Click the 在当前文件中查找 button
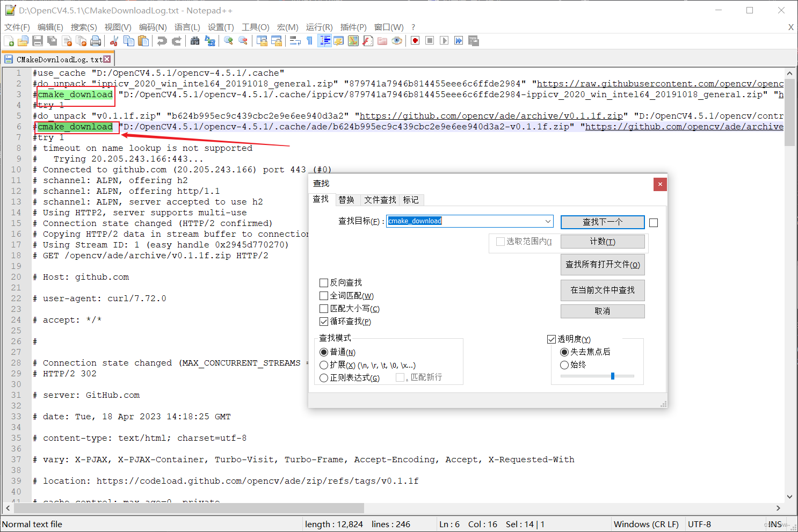798x532 pixels. click(603, 290)
